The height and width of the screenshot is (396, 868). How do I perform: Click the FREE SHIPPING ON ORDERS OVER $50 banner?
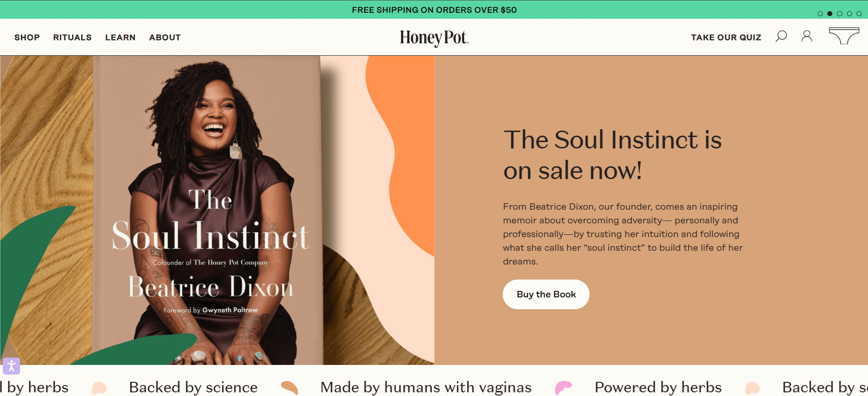click(434, 9)
